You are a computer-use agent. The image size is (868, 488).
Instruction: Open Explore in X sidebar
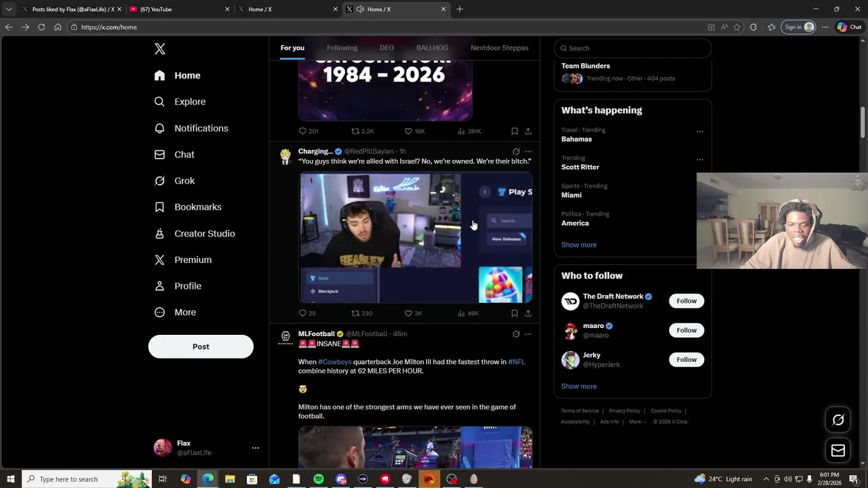(x=180, y=102)
